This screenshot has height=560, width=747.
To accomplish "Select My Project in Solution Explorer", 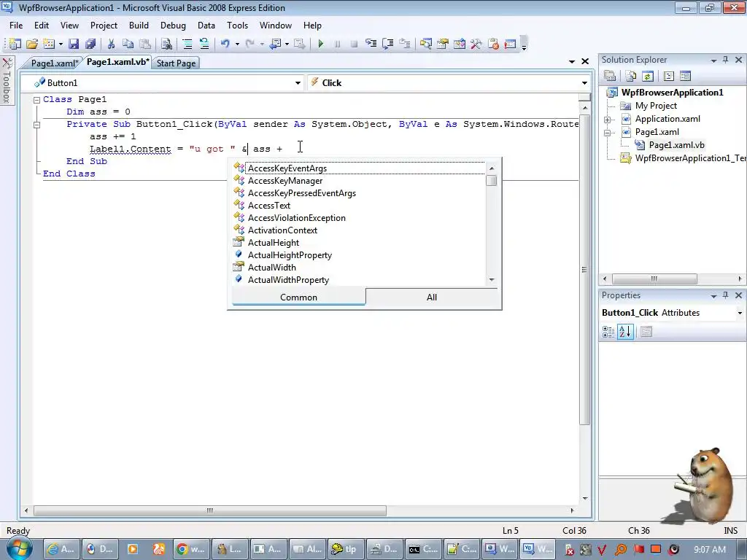I will pyautogui.click(x=656, y=106).
